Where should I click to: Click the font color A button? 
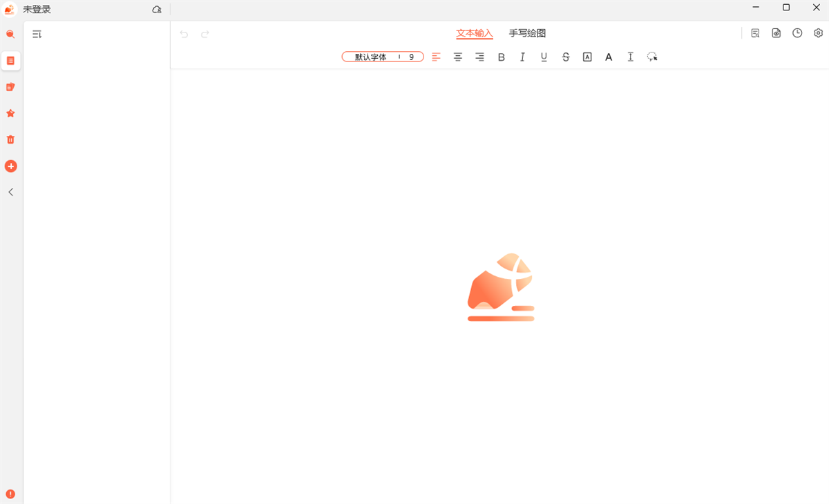click(x=609, y=57)
